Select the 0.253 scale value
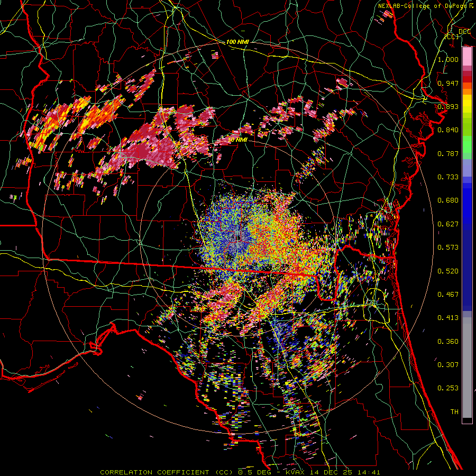 coord(448,388)
